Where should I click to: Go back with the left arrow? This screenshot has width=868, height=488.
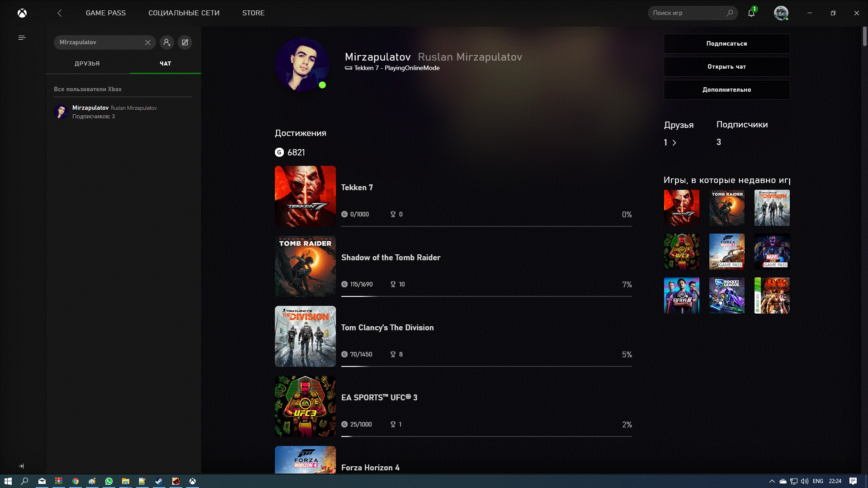(x=60, y=13)
